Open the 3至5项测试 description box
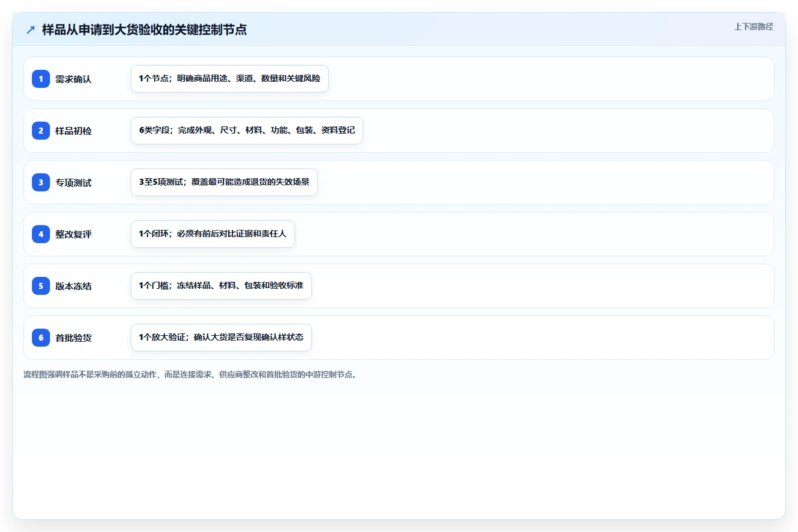Image resolution: width=798 pixels, height=532 pixels. [x=224, y=182]
